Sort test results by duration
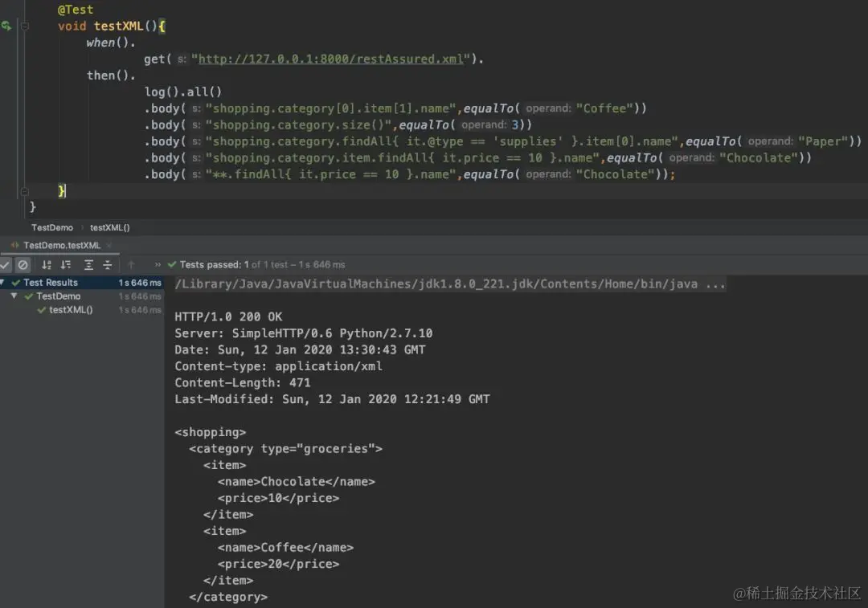 click(x=66, y=265)
